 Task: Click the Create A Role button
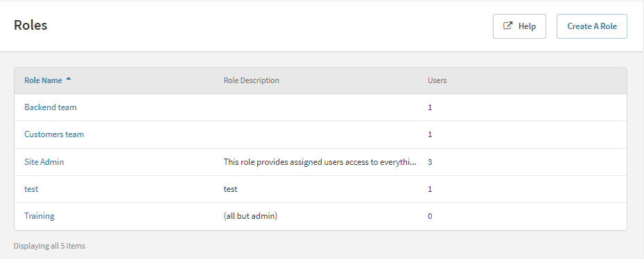(x=592, y=26)
